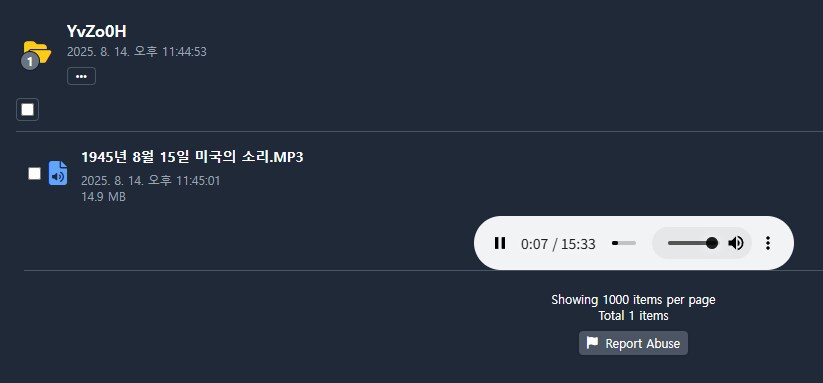Image resolution: width=823 pixels, height=383 pixels.
Task: Click the Total 1 items text
Action: tap(633, 316)
